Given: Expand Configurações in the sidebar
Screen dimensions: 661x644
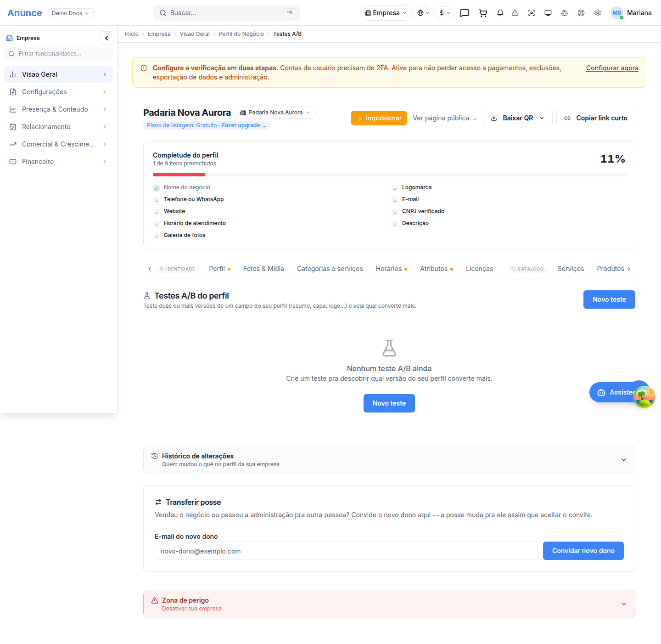Looking at the screenshot, I should 58,92.
